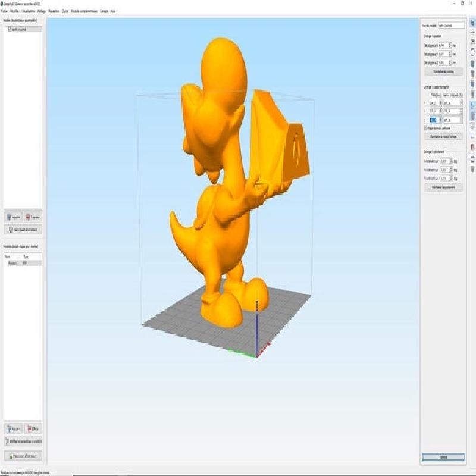Select the normal selection arrow tool
The width and height of the screenshot is (476, 476).
472,23
